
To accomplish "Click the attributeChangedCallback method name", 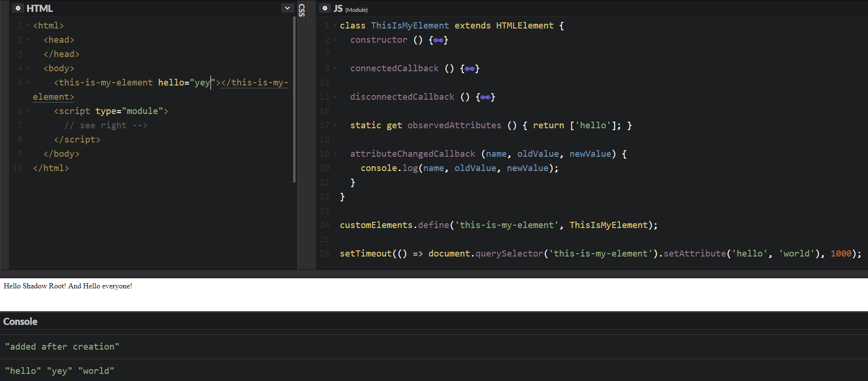I will [413, 154].
